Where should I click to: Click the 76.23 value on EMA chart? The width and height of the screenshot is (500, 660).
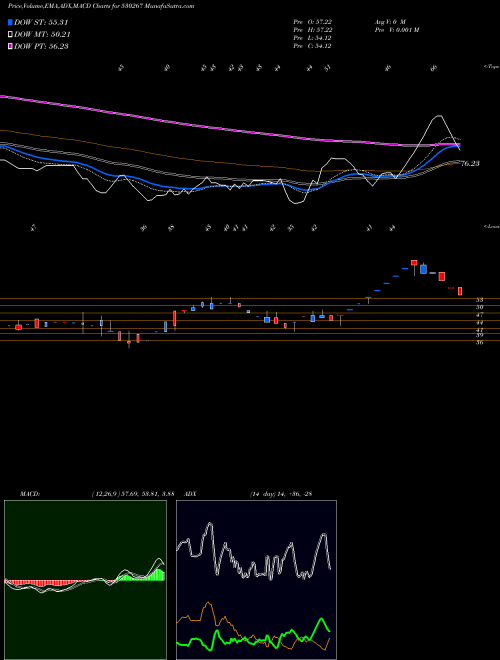tap(470, 164)
